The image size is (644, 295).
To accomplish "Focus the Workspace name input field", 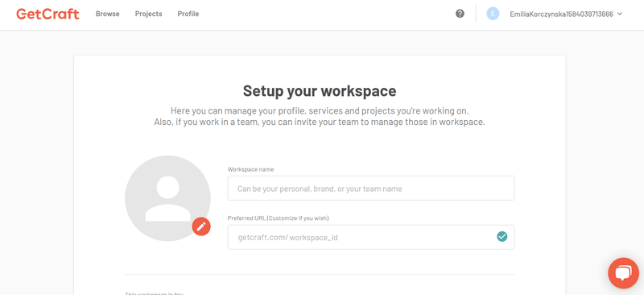I will 371,189.
